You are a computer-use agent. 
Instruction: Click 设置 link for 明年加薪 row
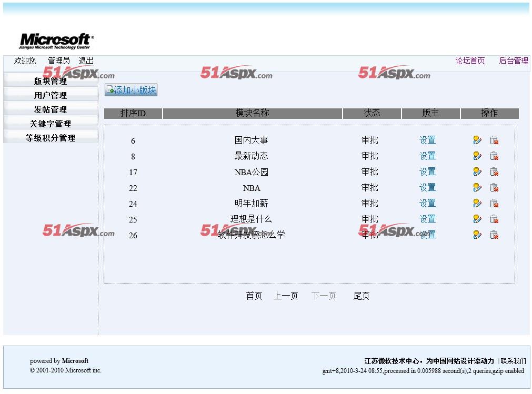[x=427, y=203]
